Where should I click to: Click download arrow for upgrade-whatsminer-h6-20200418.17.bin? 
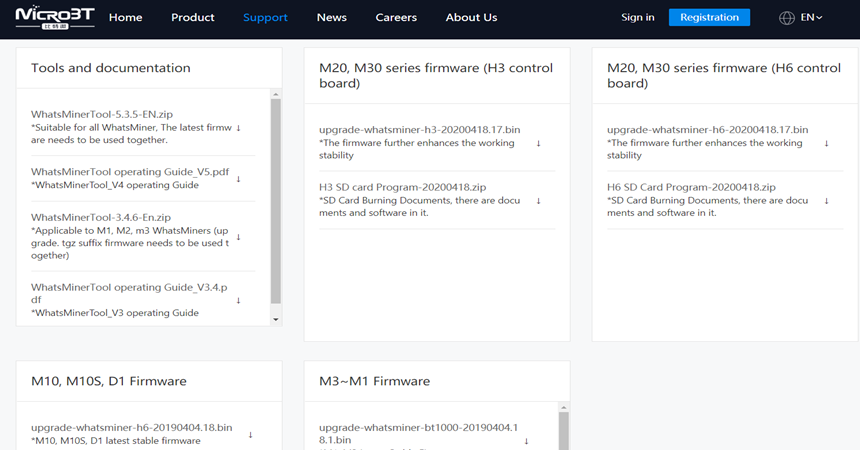tap(826, 143)
